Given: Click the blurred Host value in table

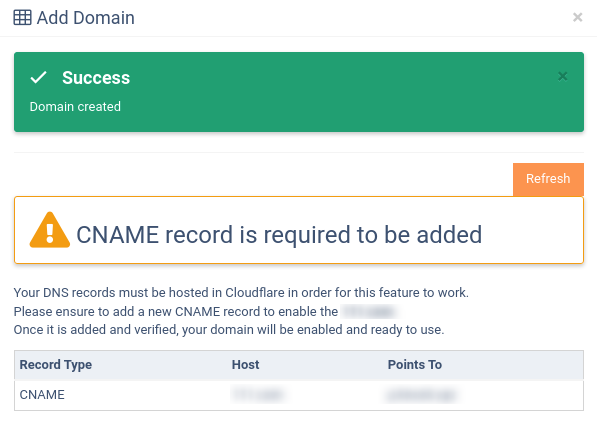Looking at the screenshot, I should coord(258,395).
